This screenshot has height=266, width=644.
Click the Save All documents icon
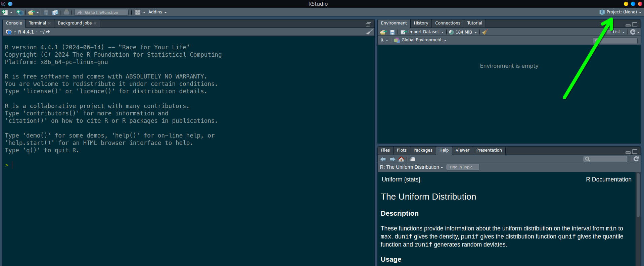click(x=55, y=12)
